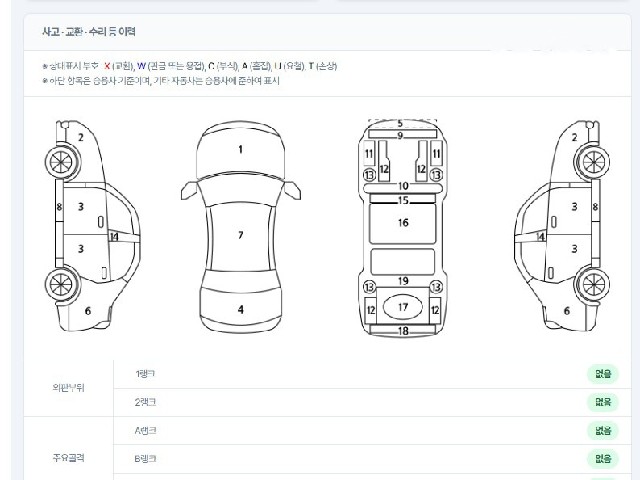Select part 19 label on underbody diagram
Image resolution: width=640 pixels, height=480 pixels.
pos(403,281)
